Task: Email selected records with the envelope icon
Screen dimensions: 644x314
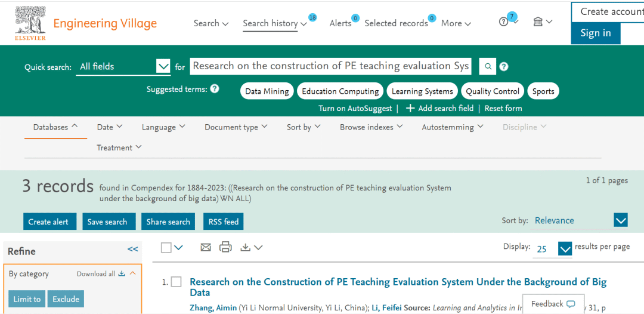Action: pos(205,247)
